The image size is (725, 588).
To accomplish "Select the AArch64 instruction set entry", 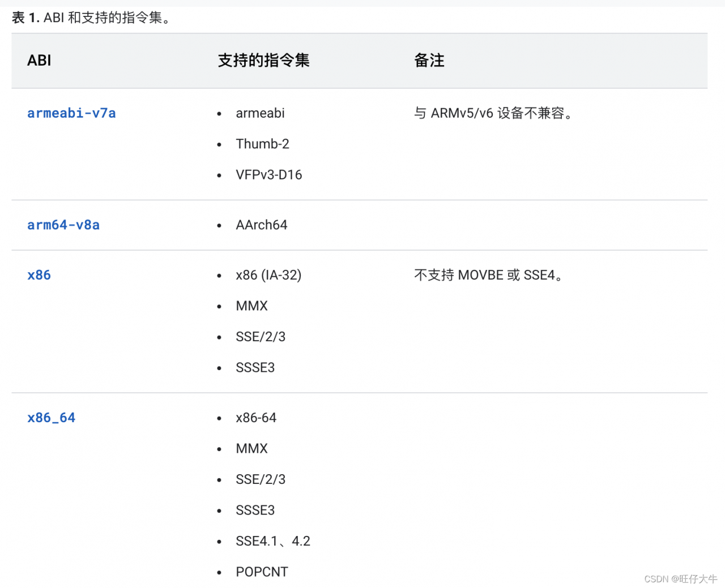I will point(262,225).
